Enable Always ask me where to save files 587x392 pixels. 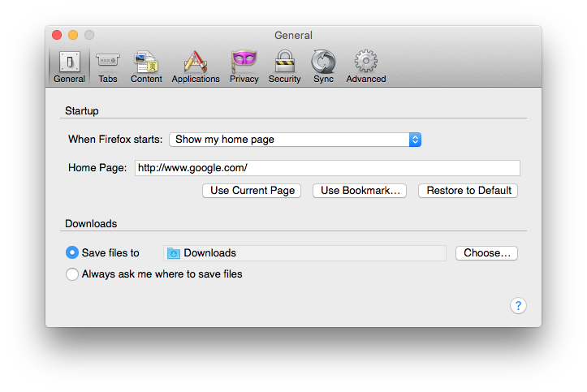click(72, 274)
